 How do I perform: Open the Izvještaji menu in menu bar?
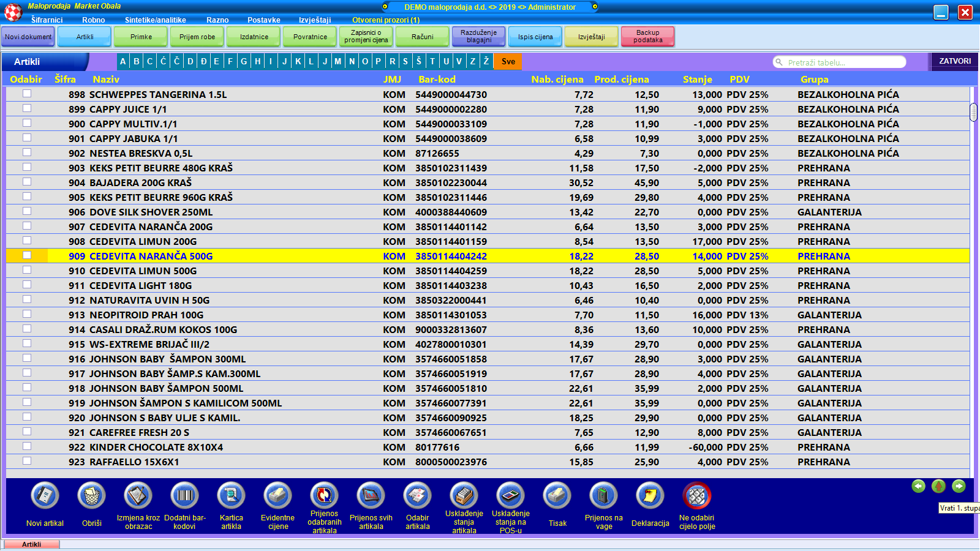click(x=315, y=20)
